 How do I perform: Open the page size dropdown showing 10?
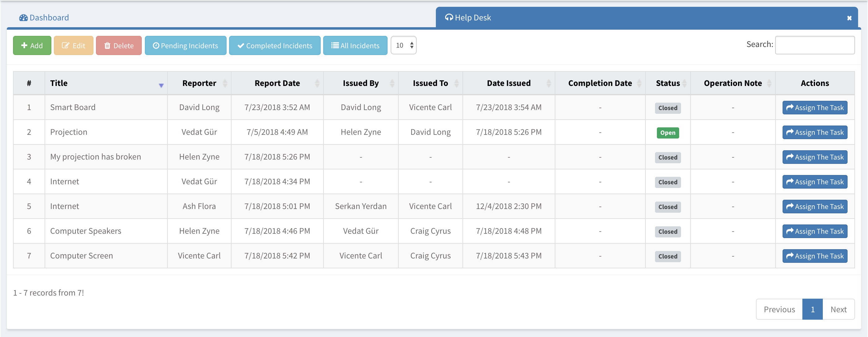(403, 45)
